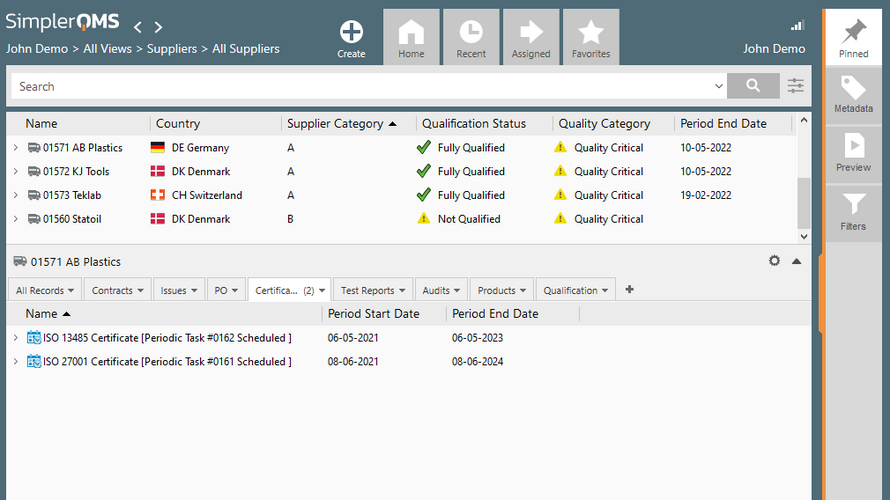Open the Preview panel
890x500 pixels.
coord(853,153)
